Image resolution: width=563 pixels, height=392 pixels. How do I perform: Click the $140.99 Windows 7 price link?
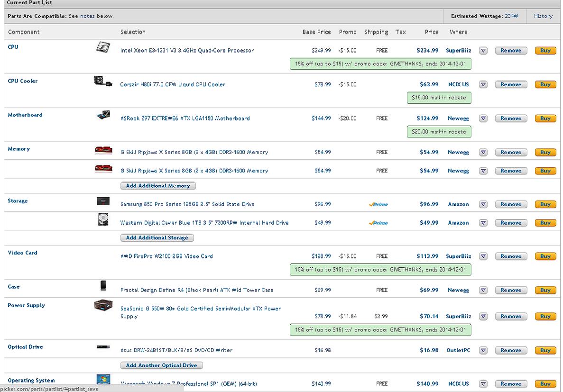coord(427,384)
